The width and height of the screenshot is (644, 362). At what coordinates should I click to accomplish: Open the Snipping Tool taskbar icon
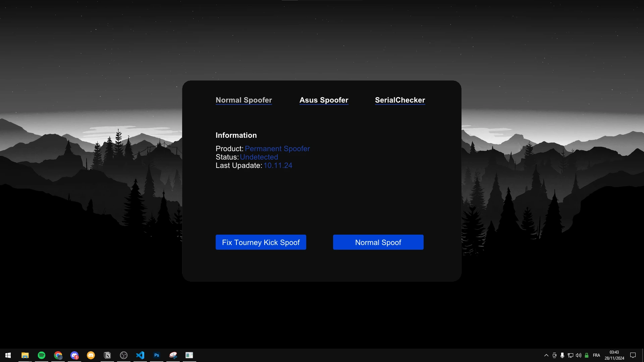(x=173, y=355)
